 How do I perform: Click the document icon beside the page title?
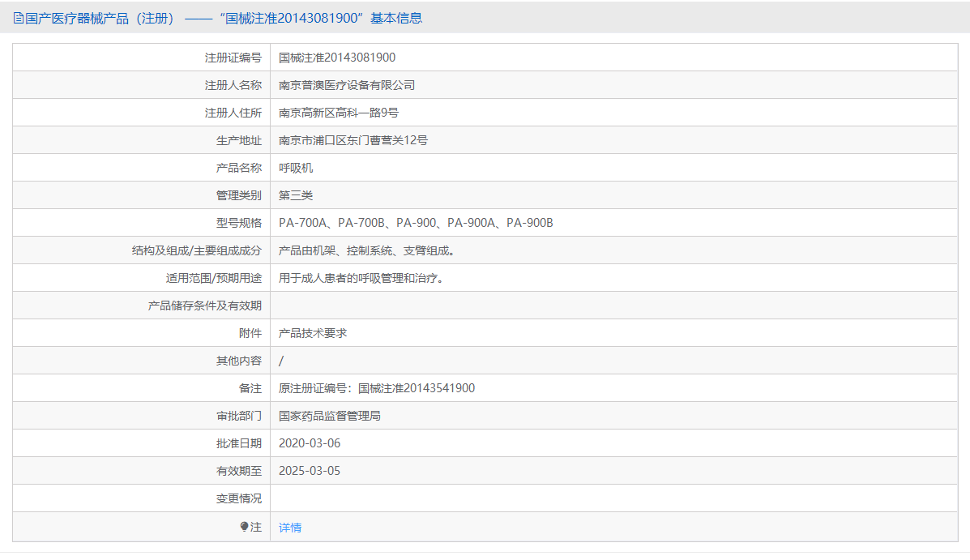[x=18, y=19]
